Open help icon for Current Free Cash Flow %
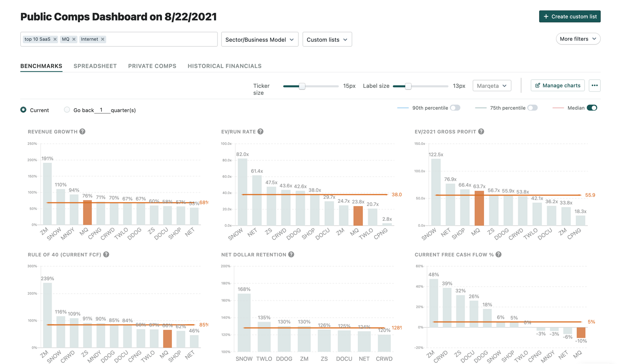The height and width of the screenshot is (364, 623). (x=498, y=254)
